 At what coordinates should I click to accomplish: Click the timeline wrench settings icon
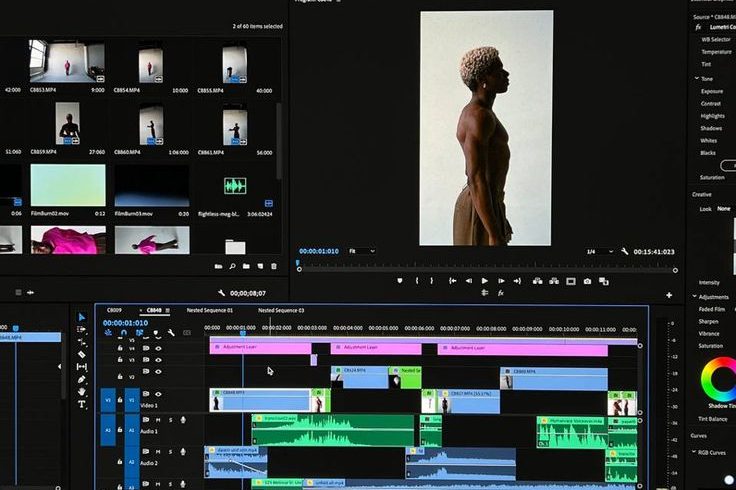point(171,333)
